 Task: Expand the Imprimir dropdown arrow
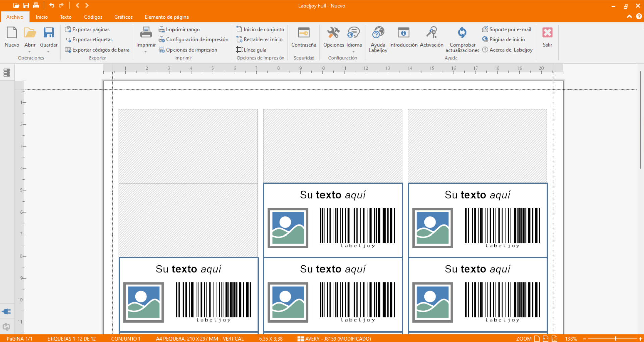[146, 52]
